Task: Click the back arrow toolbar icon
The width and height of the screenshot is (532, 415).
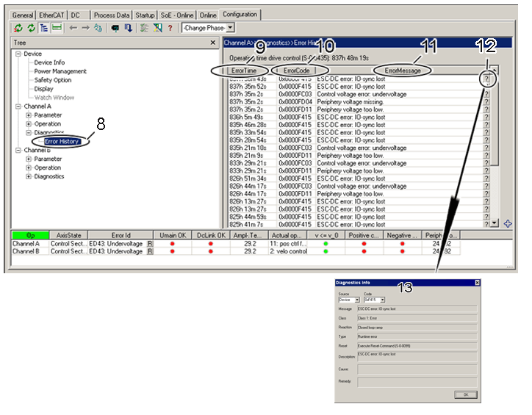Action: coord(72,28)
